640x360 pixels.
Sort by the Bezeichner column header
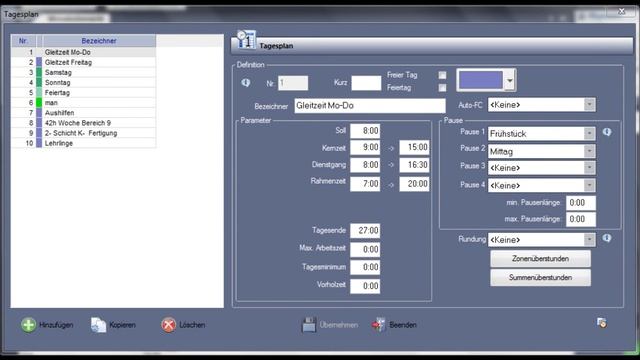[x=99, y=41]
